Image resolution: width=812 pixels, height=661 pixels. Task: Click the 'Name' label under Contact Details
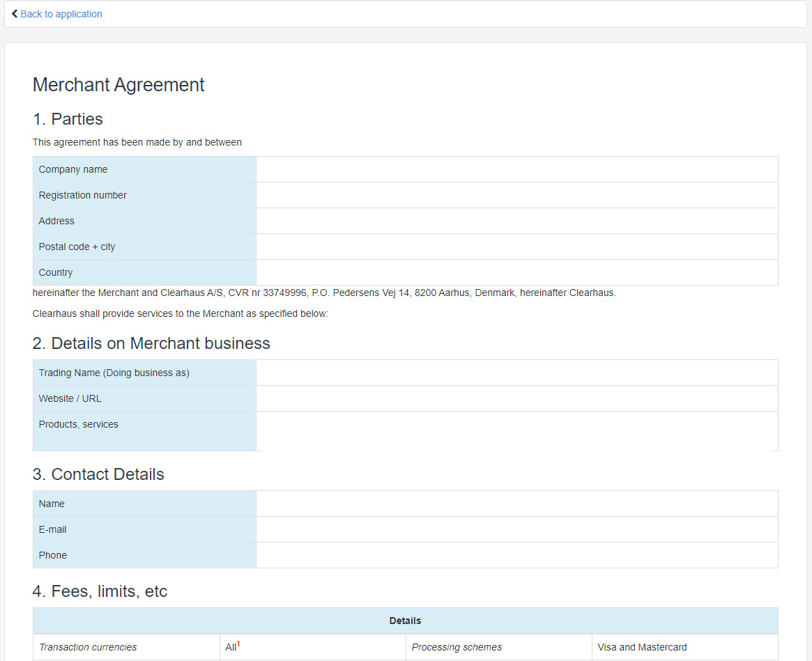coord(52,504)
